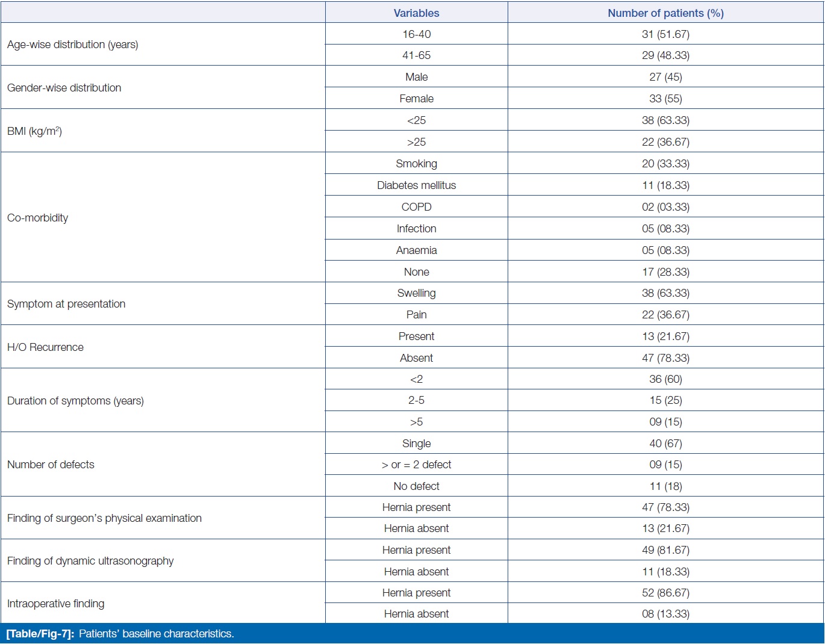Click the value '13 (21.67)' for recurrence Present
This screenshot has height=644, width=825.
pyautogui.click(x=665, y=336)
